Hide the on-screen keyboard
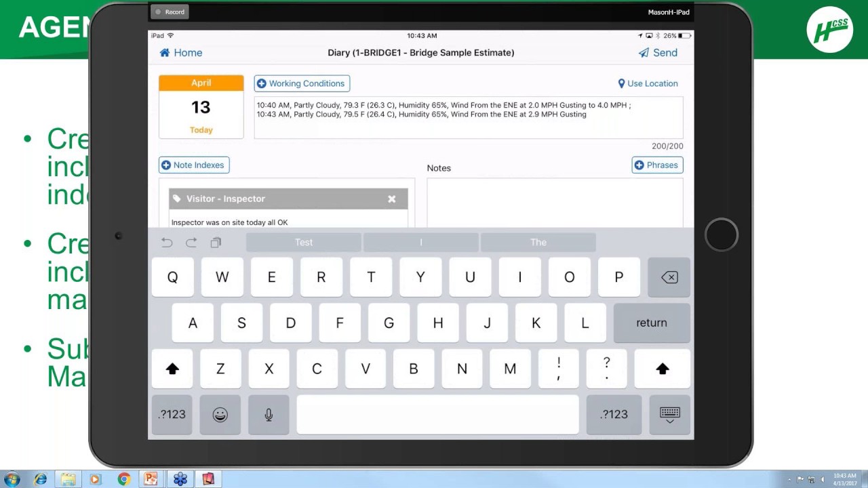 [x=669, y=414]
